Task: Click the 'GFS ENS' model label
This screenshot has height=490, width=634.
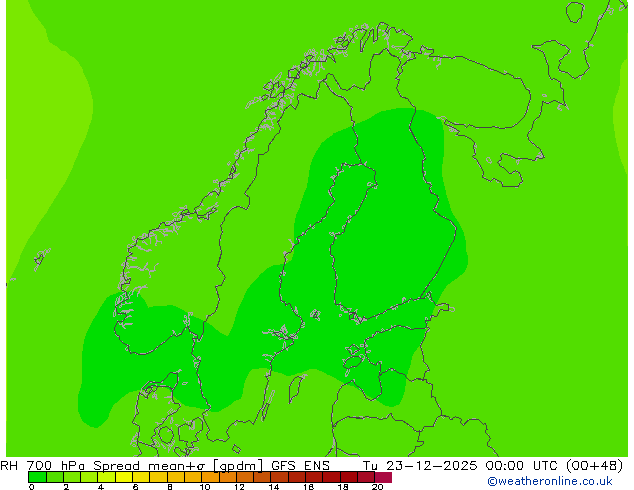Action: (300, 466)
